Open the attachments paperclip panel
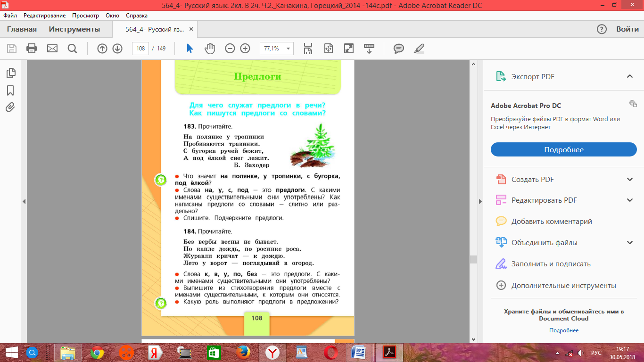Image resolution: width=644 pixels, height=362 pixels. pyautogui.click(x=10, y=107)
